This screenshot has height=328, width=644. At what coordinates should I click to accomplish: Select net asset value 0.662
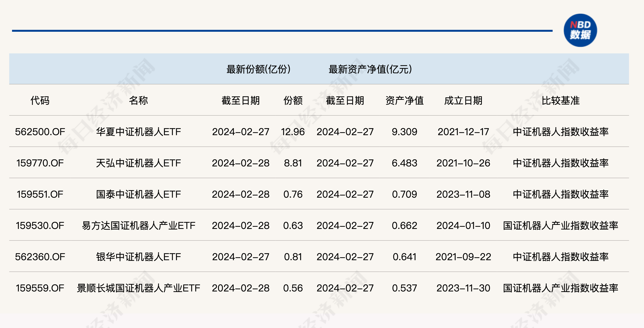pyautogui.click(x=405, y=225)
